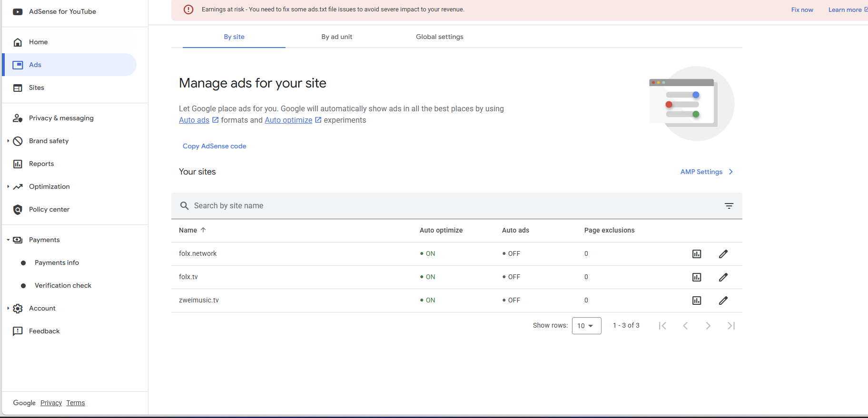This screenshot has height=418, width=868.
Task: Click the Home house icon
Action: [18, 42]
